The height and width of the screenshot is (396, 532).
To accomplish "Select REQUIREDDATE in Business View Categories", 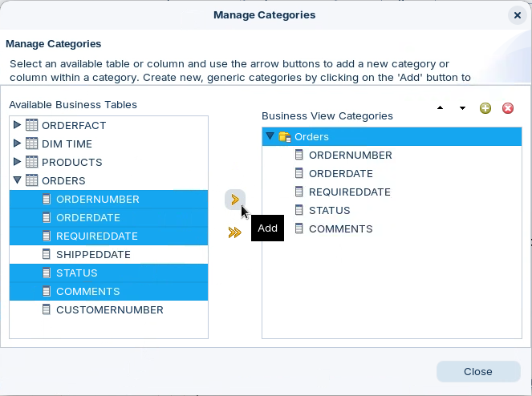I will (349, 192).
